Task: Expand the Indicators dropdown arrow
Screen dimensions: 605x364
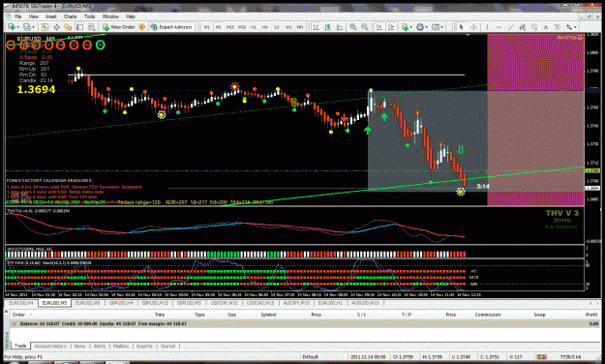Action: coord(411,27)
